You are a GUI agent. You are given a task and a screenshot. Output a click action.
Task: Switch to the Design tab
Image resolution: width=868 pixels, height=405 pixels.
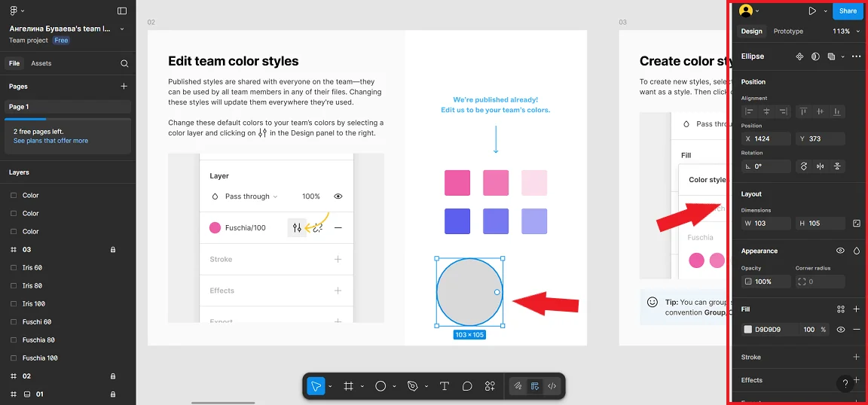pyautogui.click(x=752, y=31)
